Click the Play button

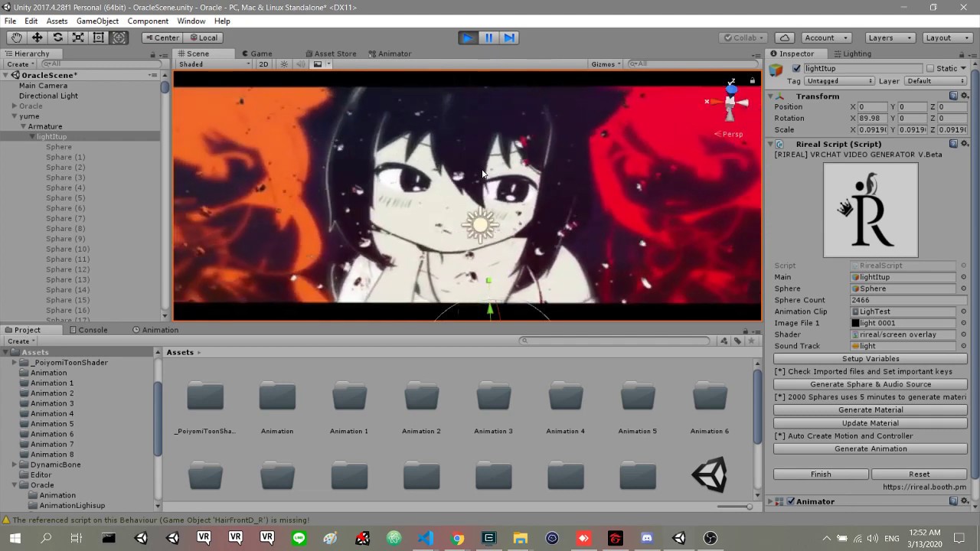tap(467, 37)
